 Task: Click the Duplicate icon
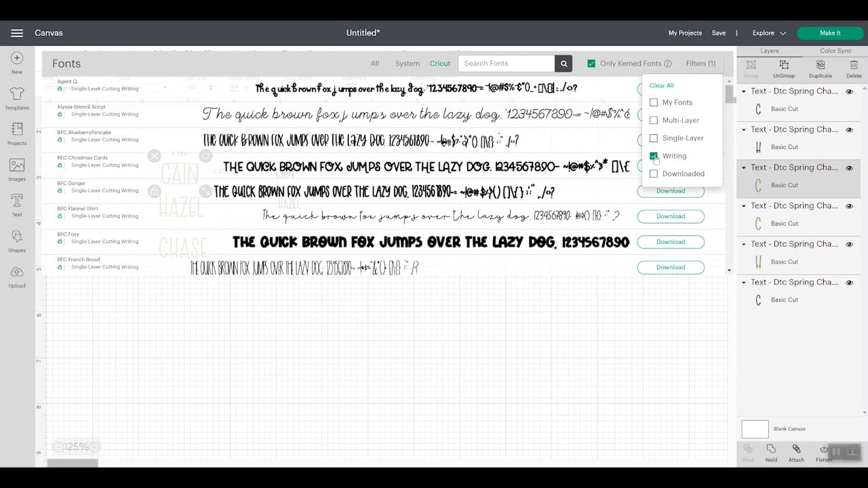point(821,65)
